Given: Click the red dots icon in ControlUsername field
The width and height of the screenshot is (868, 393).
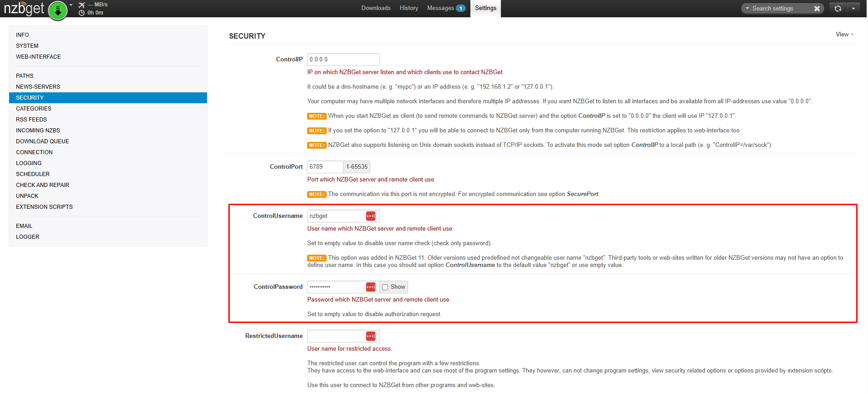Looking at the screenshot, I should click(x=371, y=216).
